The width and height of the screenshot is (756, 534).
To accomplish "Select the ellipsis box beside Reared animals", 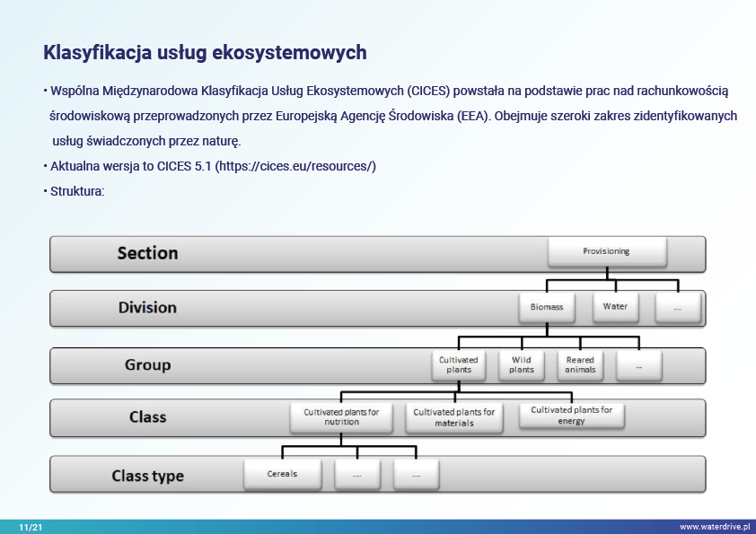I will (638, 365).
